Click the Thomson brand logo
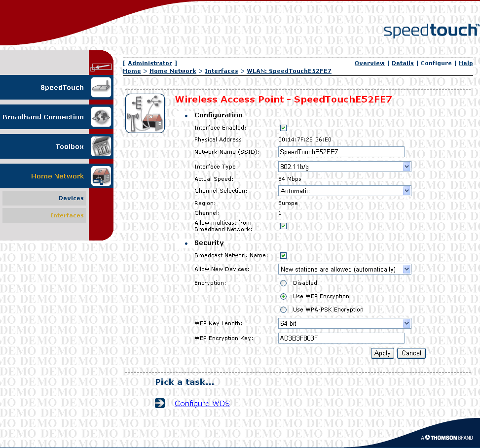This screenshot has width=480, height=448. [x=446, y=438]
